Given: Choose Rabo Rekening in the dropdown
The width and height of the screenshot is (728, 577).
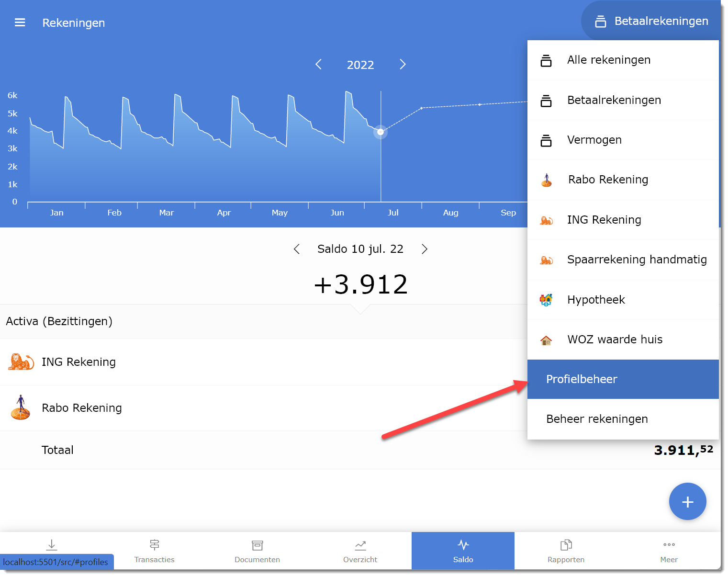Looking at the screenshot, I should 623,180.
